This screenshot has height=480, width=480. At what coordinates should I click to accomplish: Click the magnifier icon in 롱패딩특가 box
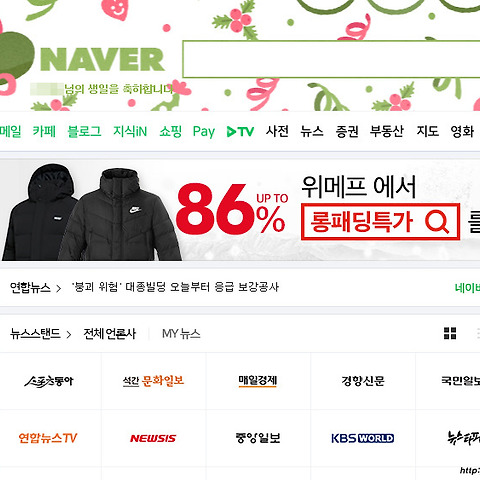point(437,222)
